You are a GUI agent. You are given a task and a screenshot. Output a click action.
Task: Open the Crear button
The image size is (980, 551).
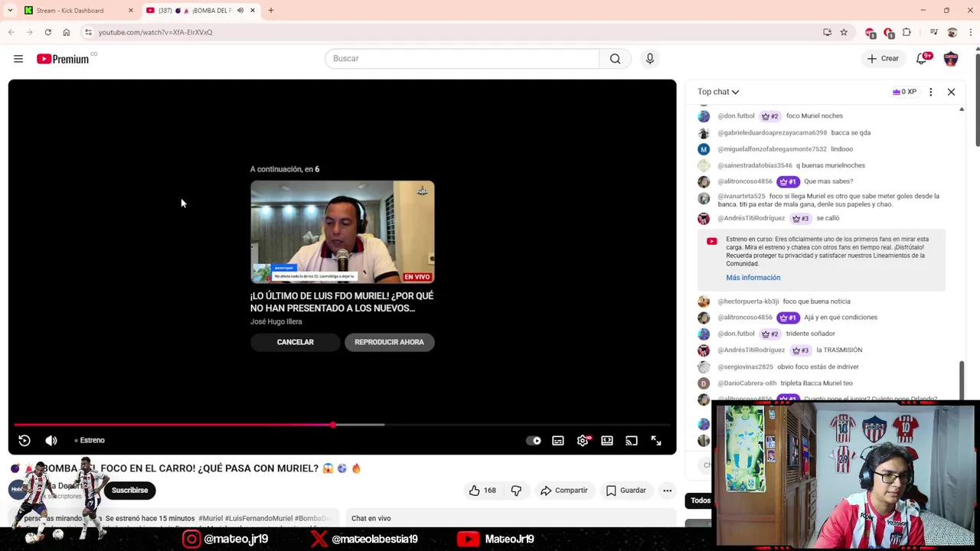(883, 59)
